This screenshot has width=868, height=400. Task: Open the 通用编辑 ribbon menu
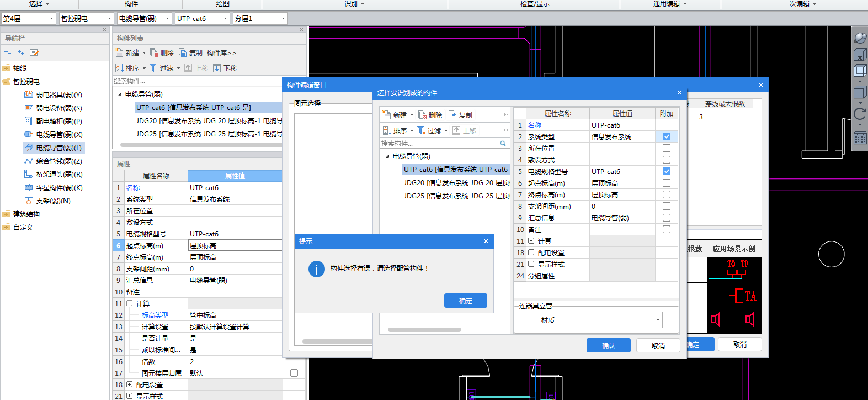tap(670, 4)
